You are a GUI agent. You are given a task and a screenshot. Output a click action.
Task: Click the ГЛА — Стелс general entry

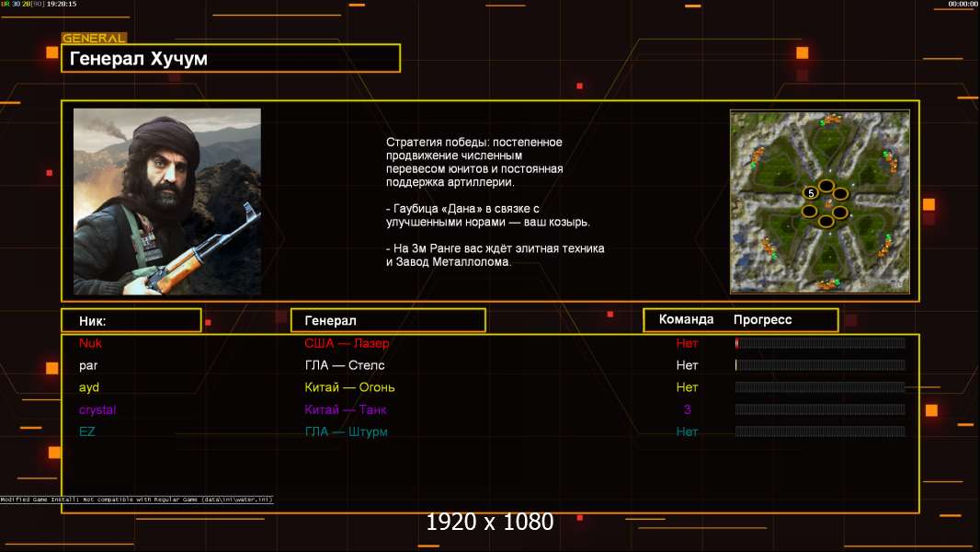(x=345, y=365)
